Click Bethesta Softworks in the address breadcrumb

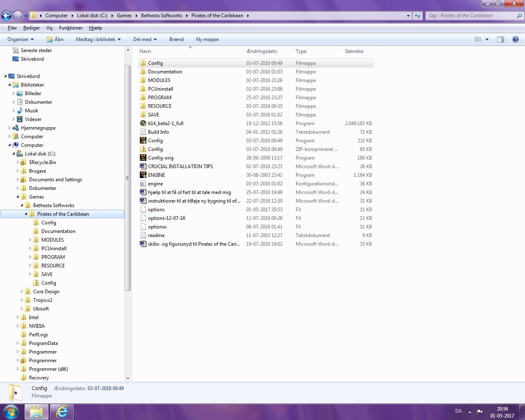click(x=162, y=16)
